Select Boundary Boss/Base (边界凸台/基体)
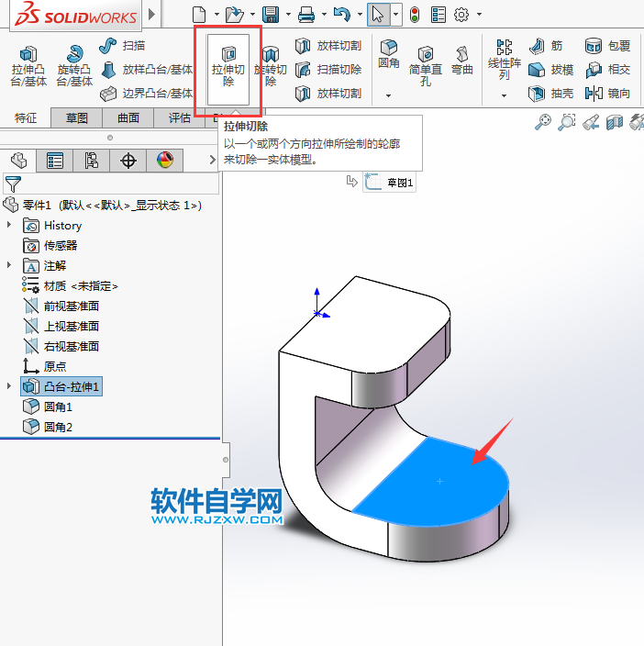 [x=147, y=93]
